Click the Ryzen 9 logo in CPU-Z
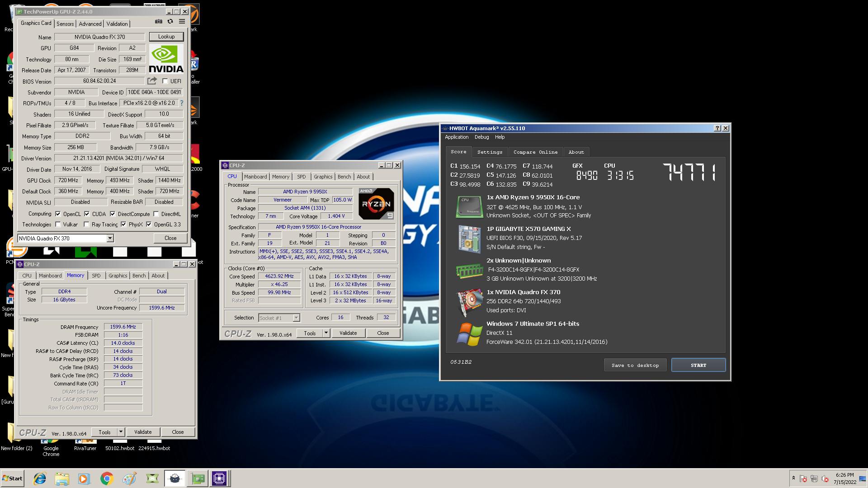This screenshot has width=868, height=488. (x=376, y=204)
